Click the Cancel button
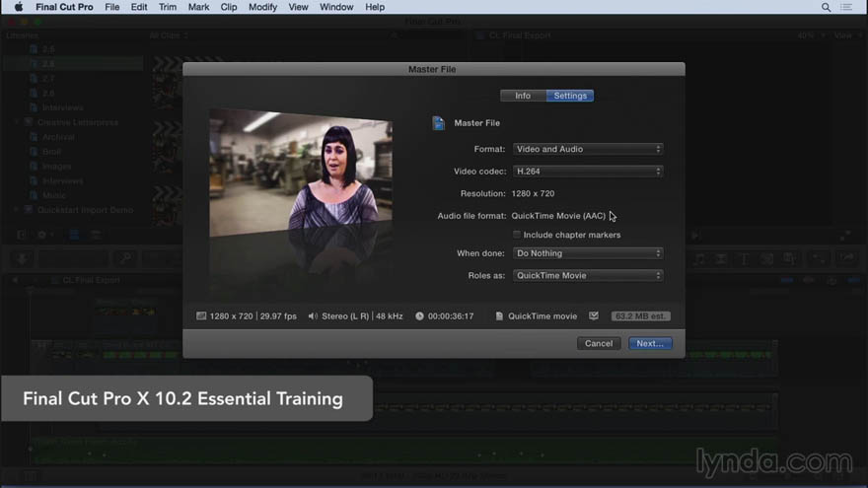 (599, 344)
